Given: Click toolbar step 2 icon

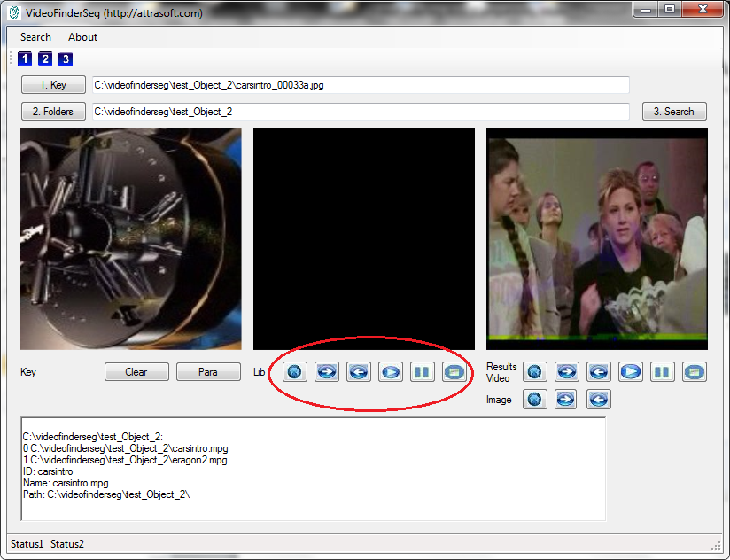Looking at the screenshot, I should point(45,58).
